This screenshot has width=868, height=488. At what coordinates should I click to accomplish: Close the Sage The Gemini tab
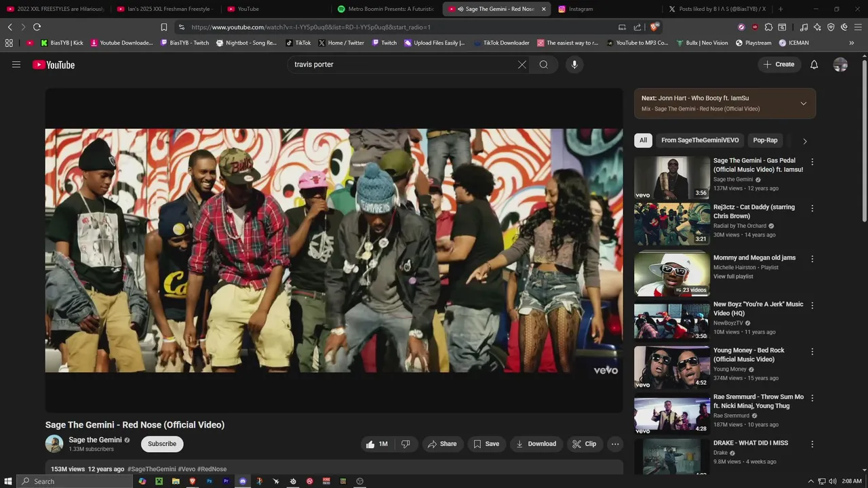click(543, 9)
